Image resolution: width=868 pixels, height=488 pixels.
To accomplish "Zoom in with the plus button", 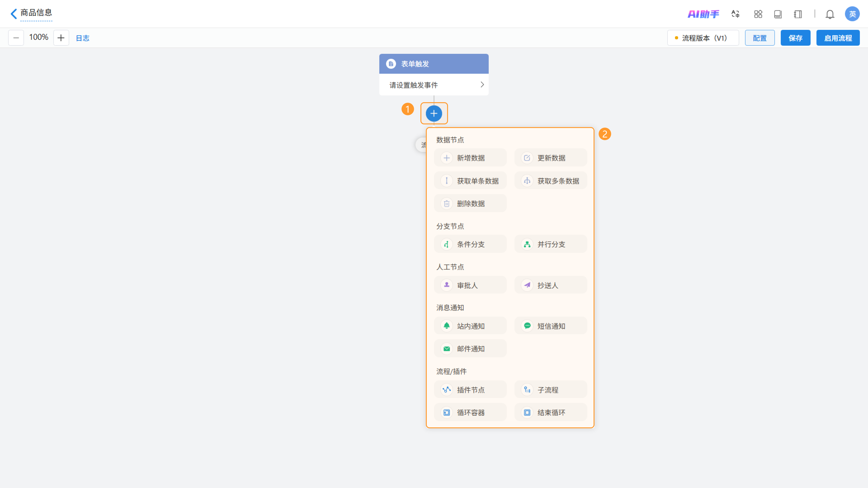I will [x=61, y=38].
